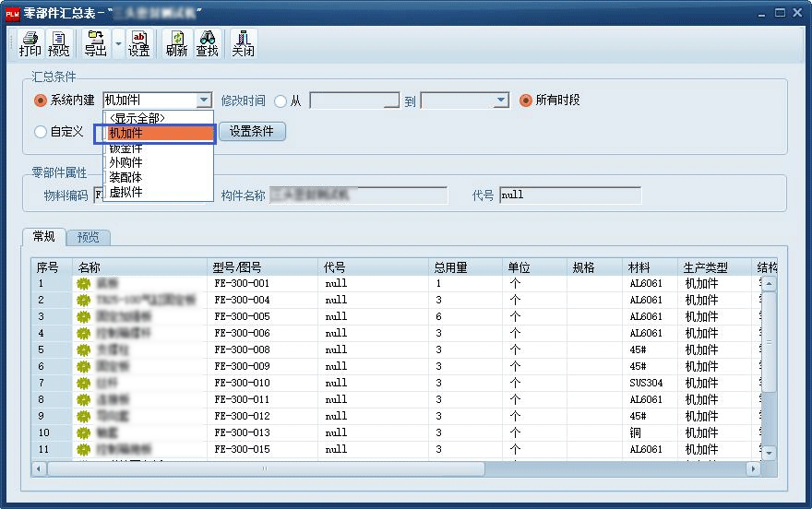
Task: Click the 导出 (Export) toolbar icon
Action: click(95, 43)
